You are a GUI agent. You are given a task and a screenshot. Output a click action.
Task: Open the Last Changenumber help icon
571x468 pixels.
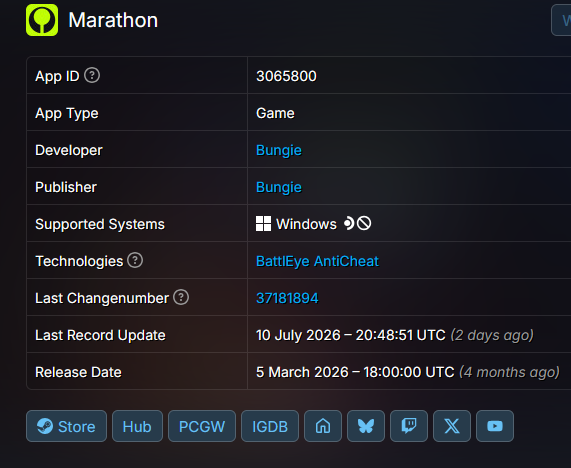coord(181,297)
